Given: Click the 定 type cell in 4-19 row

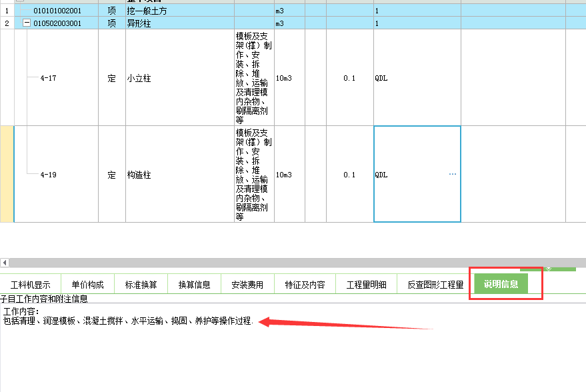Looking at the screenshot, I should point(112,175).
